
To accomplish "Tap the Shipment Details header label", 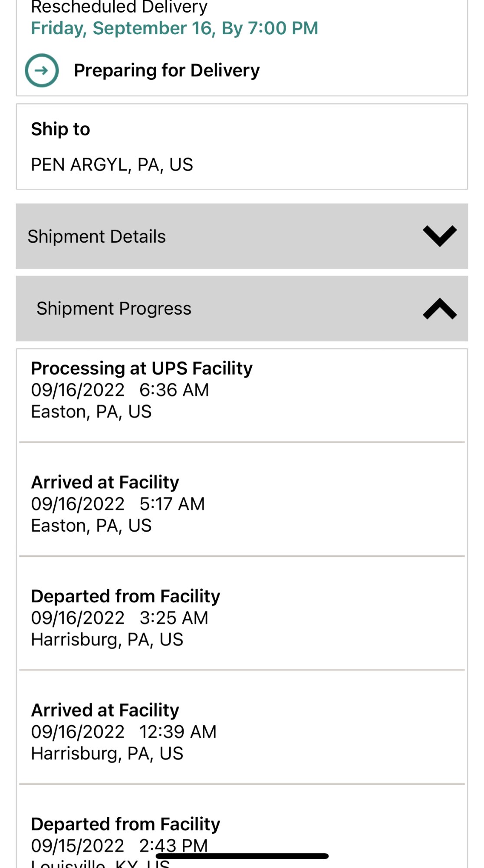I will tap(96, 237).
